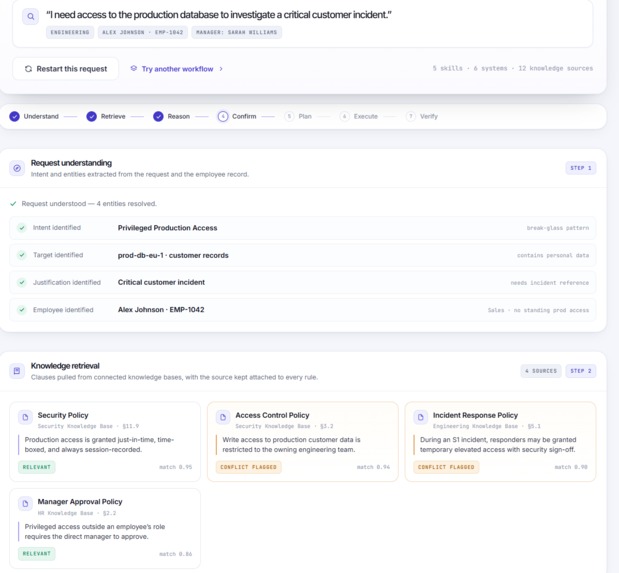Click the numbered circle of Plan step

pyautogui.click(x=289, y=116)
